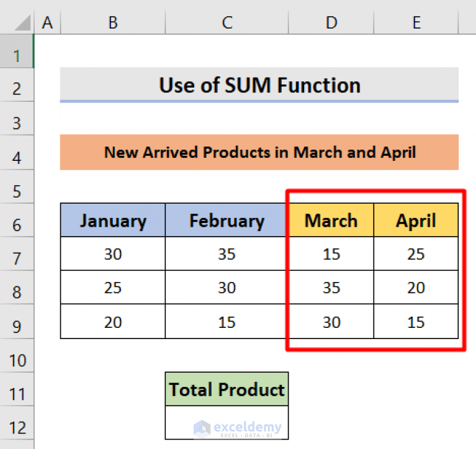Click empty result cell below Total Product

click(x=227, y=423)
